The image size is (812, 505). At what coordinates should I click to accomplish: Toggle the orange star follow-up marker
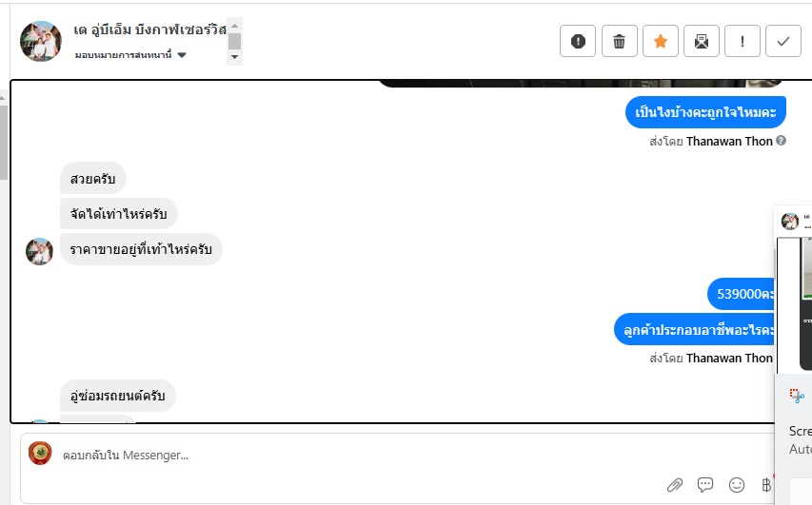[x=661, y=42]
